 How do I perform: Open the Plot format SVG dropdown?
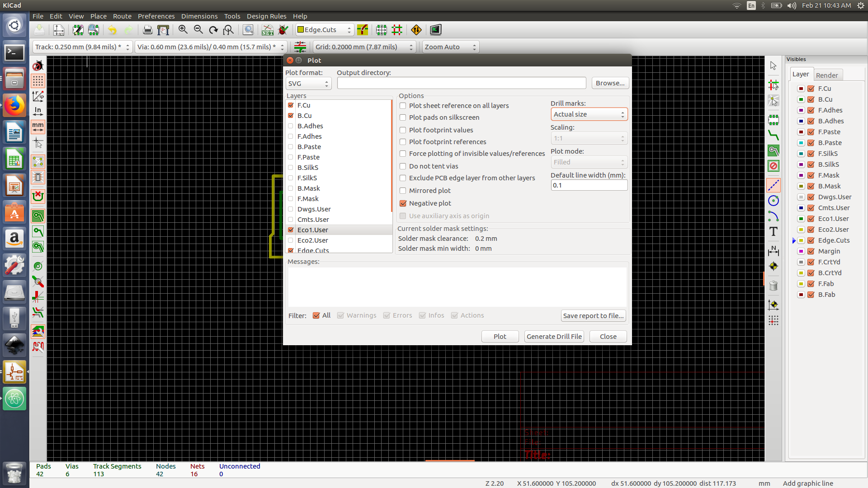pyautogui.click(x=308, y=84)
